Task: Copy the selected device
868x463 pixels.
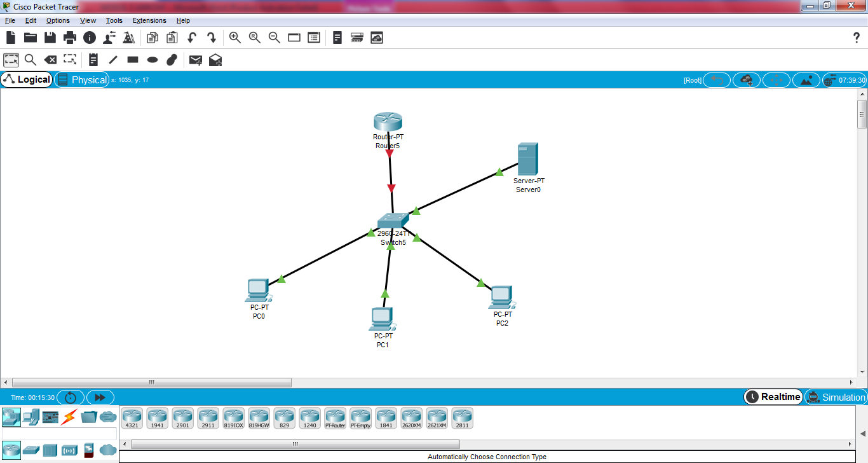Action: (153, 38)
